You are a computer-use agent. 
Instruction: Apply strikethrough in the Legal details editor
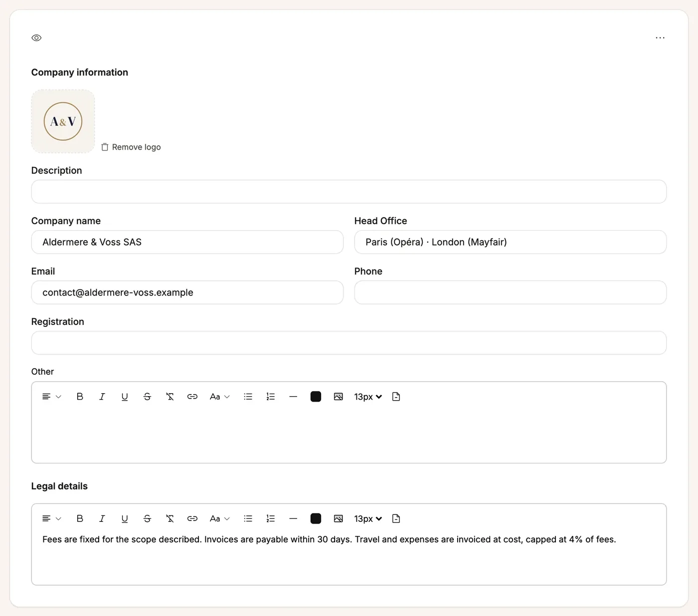pyautogui.click(x=147, y=519)
